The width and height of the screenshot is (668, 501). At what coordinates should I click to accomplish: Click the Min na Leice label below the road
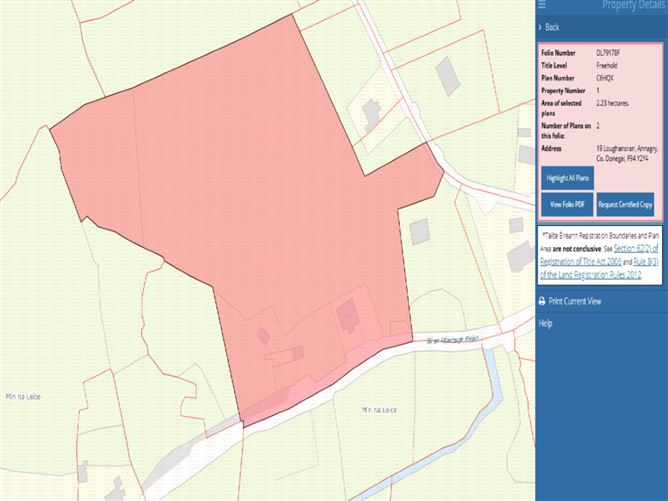pyautogui.click(x=379, y=409)
